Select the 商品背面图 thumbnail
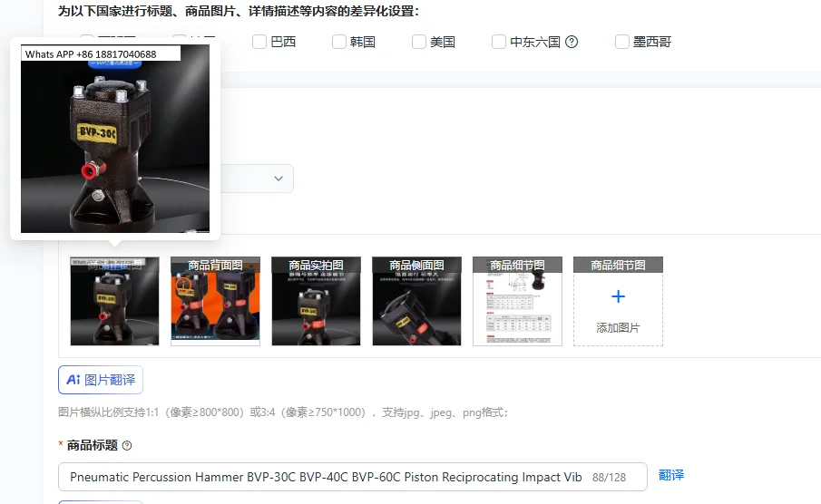The height and width of the screenshot is (504, 821). click(x=215, y=301)
